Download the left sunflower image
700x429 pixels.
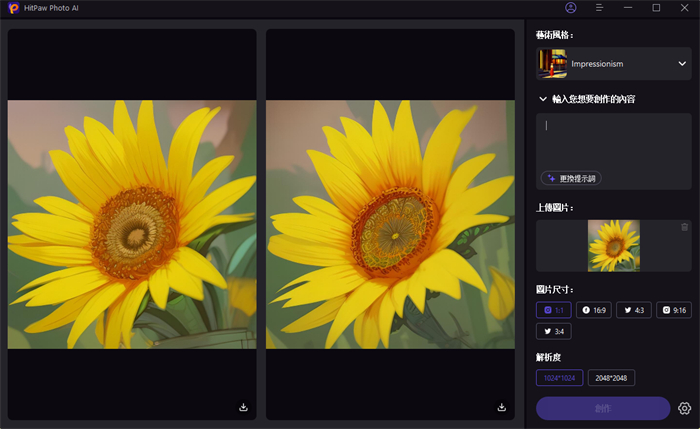click(243, 407)
